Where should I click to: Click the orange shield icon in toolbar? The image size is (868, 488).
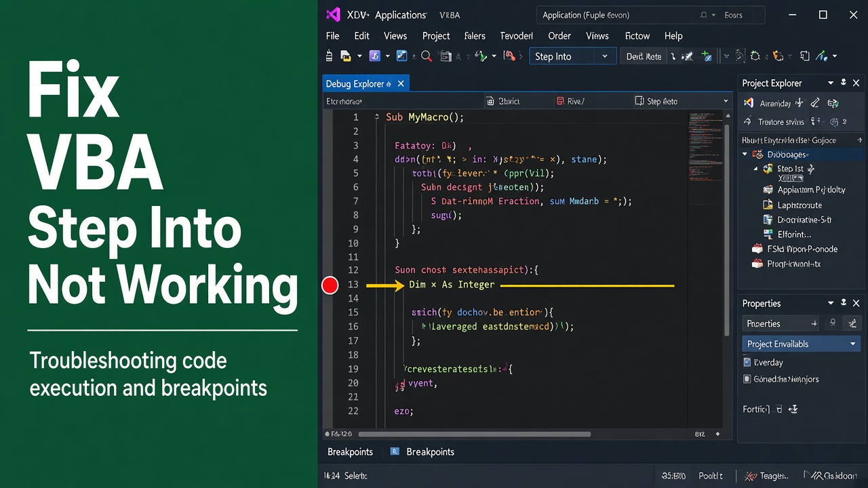click(778, 56)
